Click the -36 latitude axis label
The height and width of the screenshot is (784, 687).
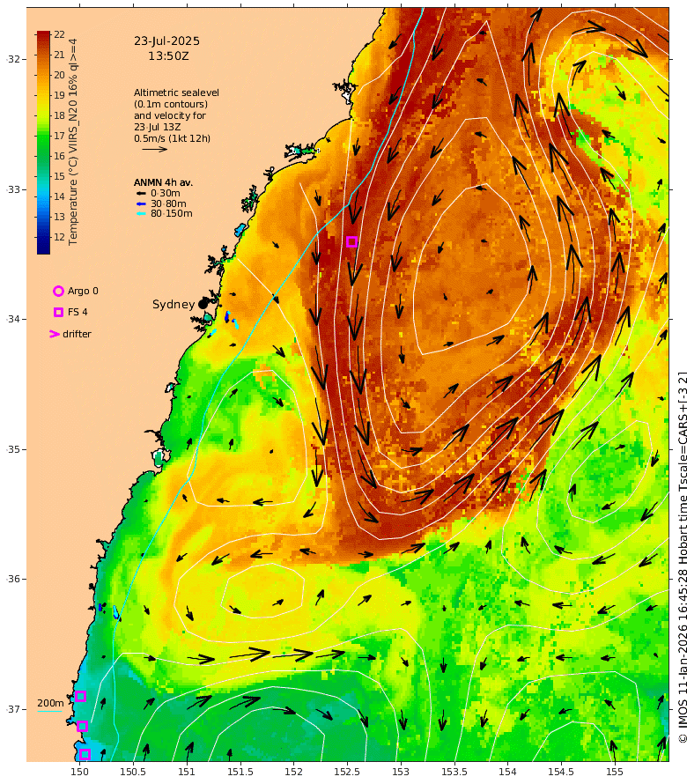click(x=13, y=579)
